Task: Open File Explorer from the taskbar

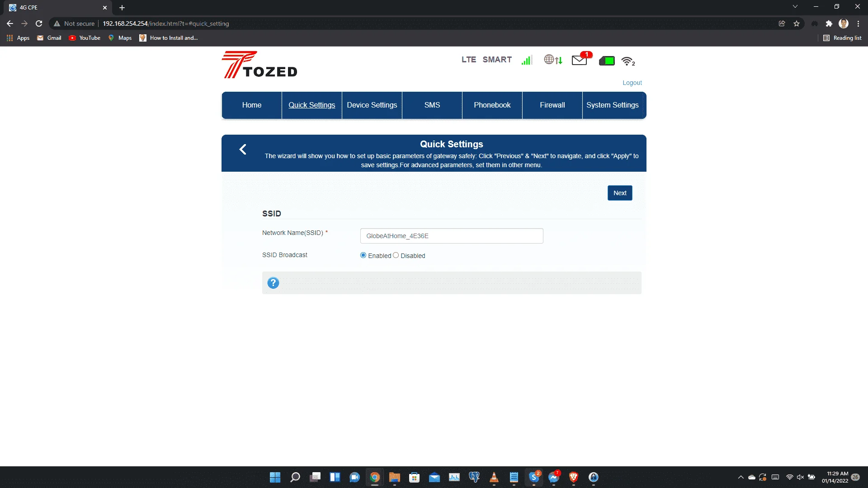Action: pyautogui.click(x=395, y=477)
